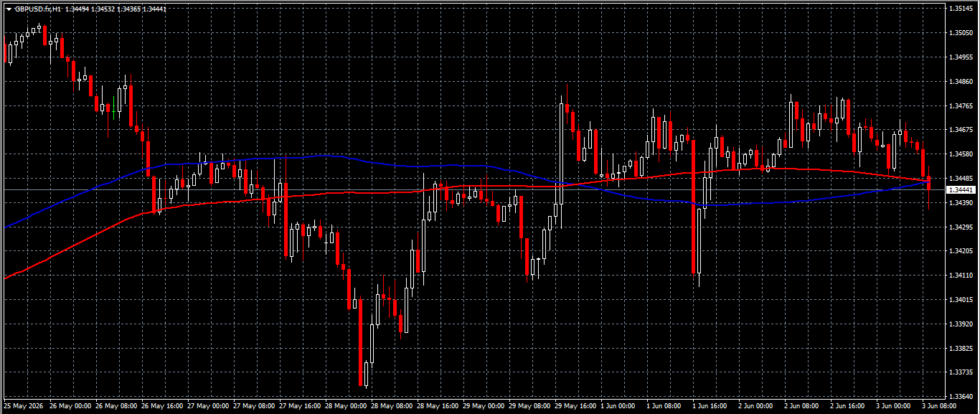Click the 28 May 16:00 time label
This screenshot has height=414, width=980.
pos(437,406)
